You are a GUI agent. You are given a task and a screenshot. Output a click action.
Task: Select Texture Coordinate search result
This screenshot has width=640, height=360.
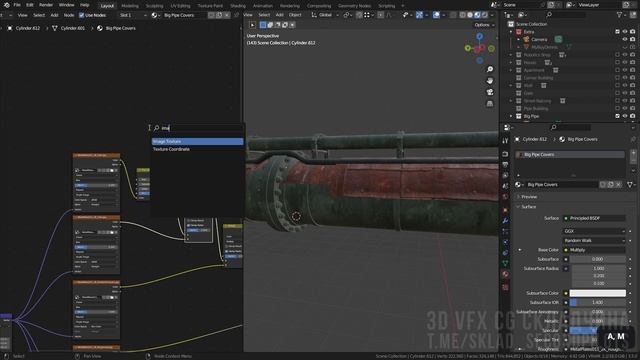[x=198, y=149]
